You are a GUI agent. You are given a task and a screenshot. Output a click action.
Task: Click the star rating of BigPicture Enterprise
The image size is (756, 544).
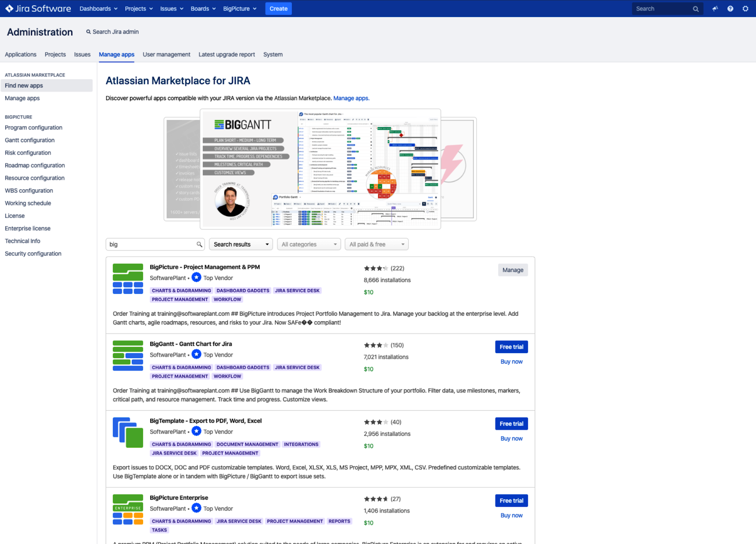pyautogui.click(x=376, y=499)
